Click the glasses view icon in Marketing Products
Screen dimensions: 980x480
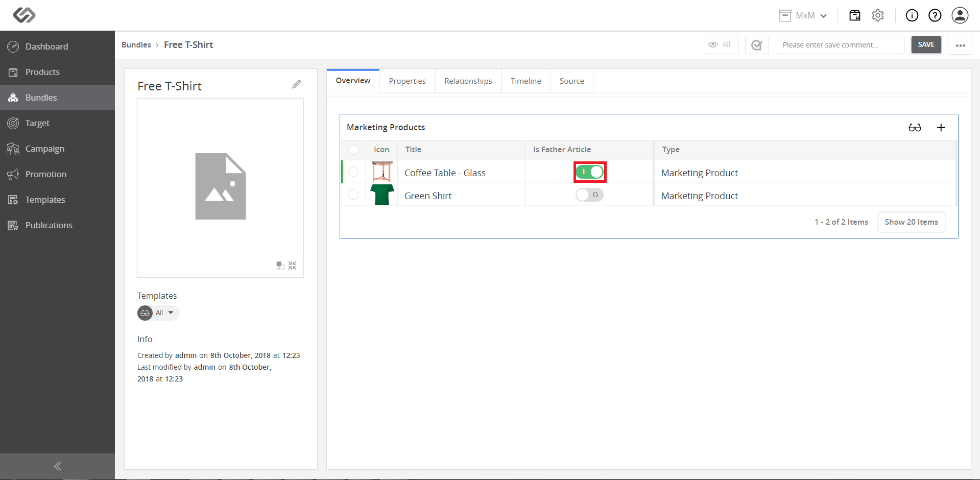pos(915,128)
